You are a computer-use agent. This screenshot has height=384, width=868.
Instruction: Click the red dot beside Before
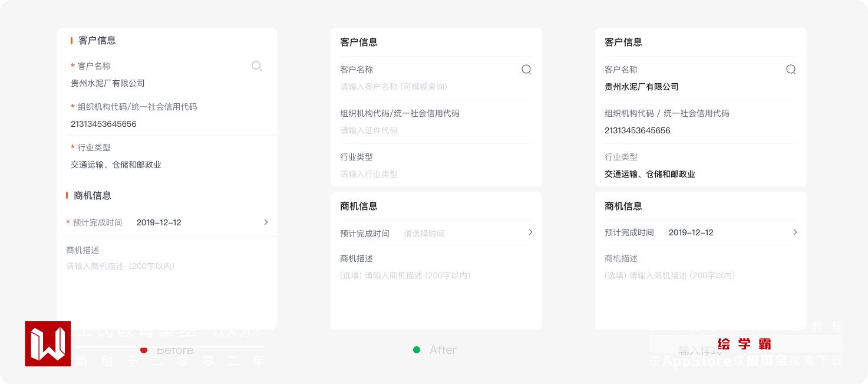pos(144,350)
